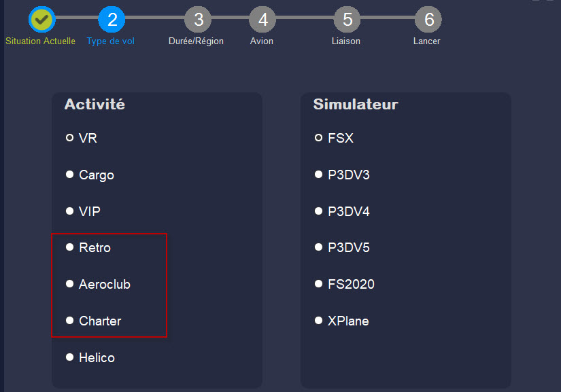The width and height of the screenshot is (561, 392).
Task: Open step 5 Liaison circle
Action: click(347, 19)
